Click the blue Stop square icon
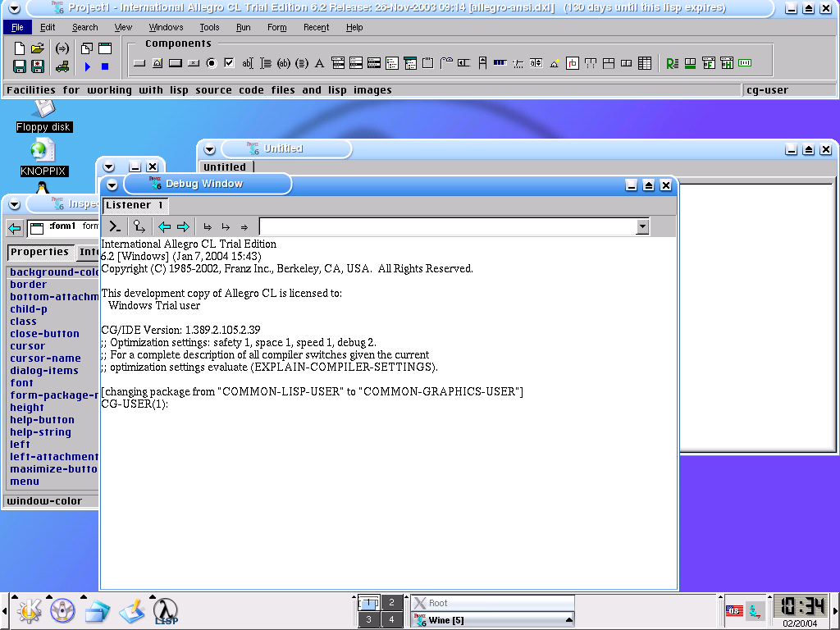The image size is (840, 630). [x=105, y=66]
